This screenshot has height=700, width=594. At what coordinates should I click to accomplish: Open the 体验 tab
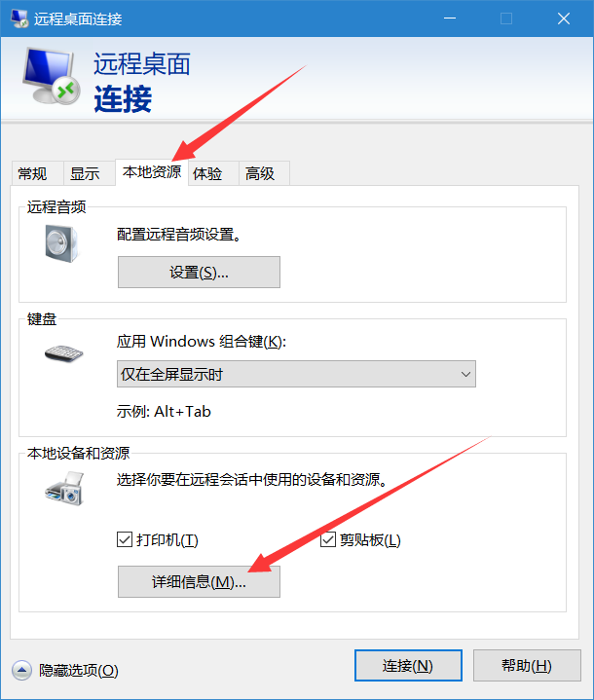[x=208, y=173]
